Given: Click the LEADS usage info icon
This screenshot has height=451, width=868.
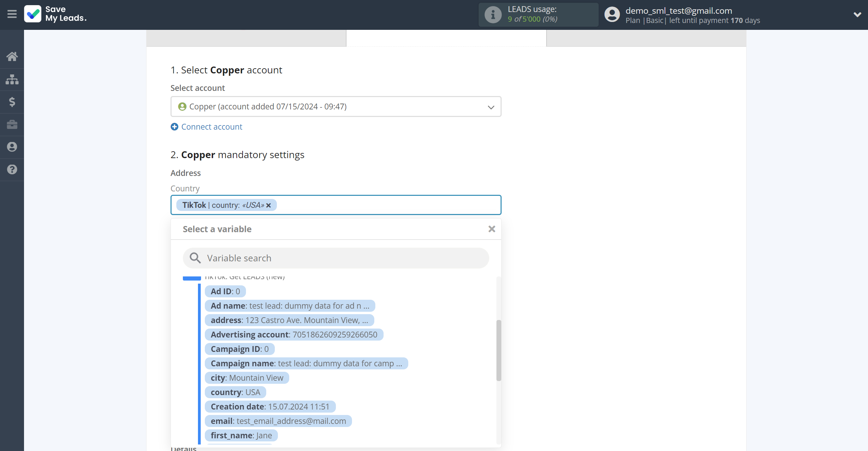Looking at the screenshot, I should pos(493,15).
